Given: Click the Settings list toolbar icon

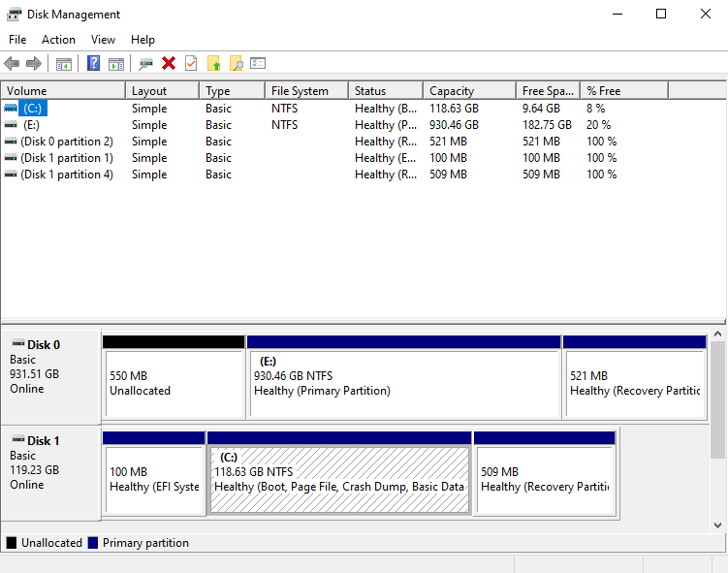Looking at the screenshot, I should point(258,63).
